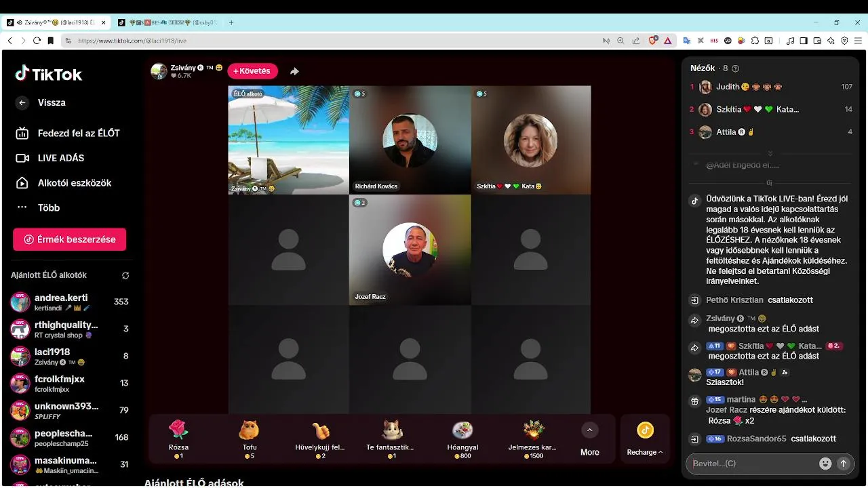868x488 pixels.
Task: Click the TikTok logo
Action: (49, 74)
